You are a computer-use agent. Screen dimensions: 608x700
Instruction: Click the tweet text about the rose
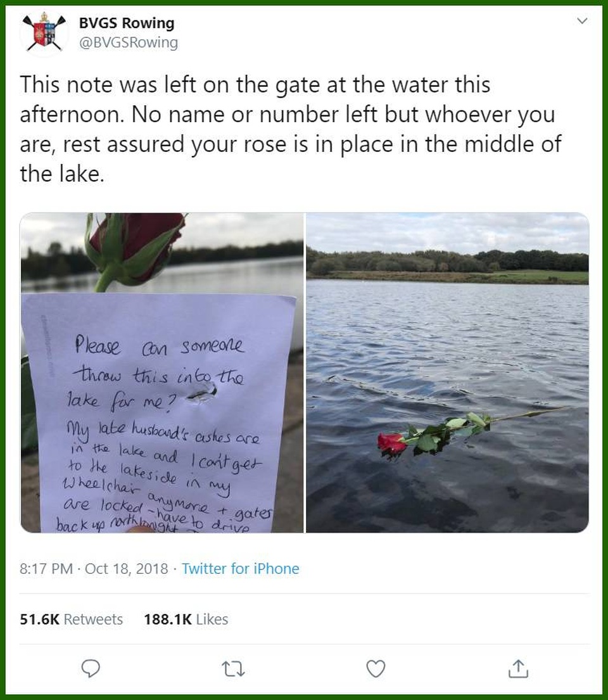(290, 129)
